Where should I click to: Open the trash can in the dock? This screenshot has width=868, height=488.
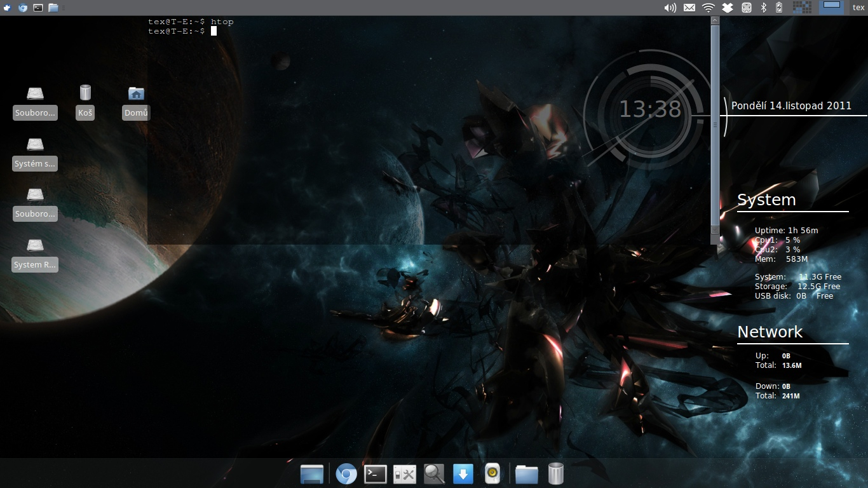pos(556,474)
